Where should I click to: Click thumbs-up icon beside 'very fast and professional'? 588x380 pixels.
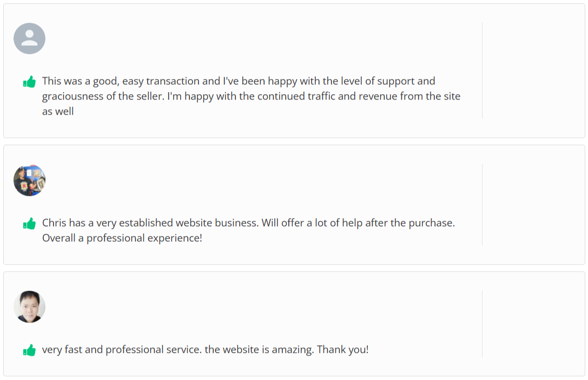click(x=29, y=350)
